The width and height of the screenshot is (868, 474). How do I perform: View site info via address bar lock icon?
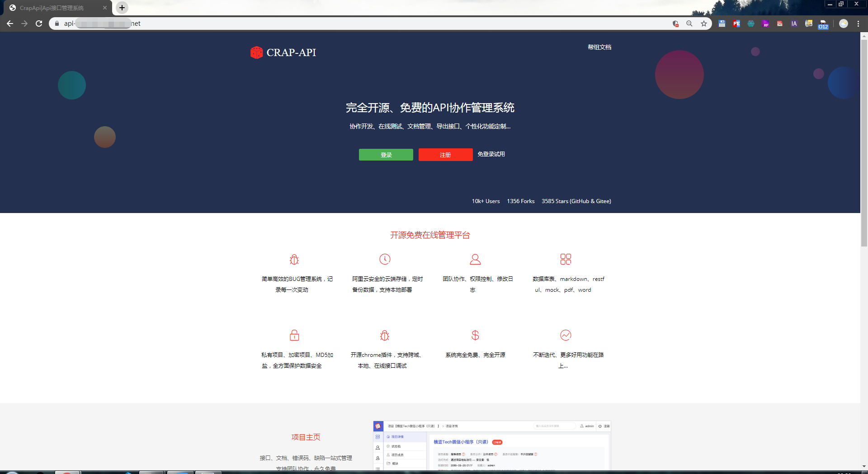pos(57,24)
